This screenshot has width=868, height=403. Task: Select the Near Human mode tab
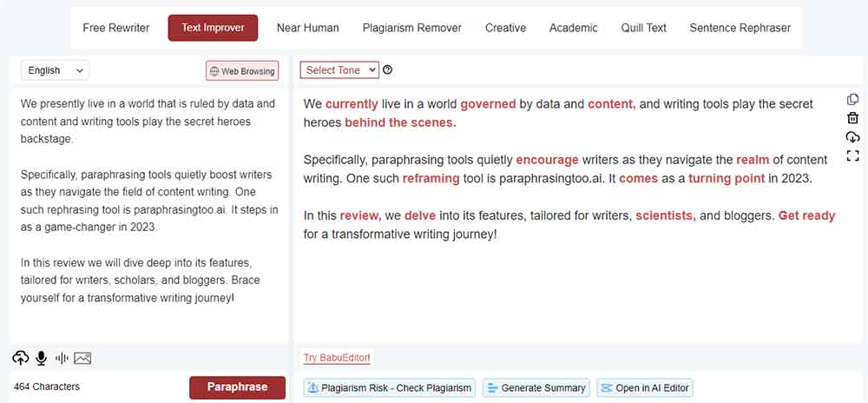pos(307,28)
